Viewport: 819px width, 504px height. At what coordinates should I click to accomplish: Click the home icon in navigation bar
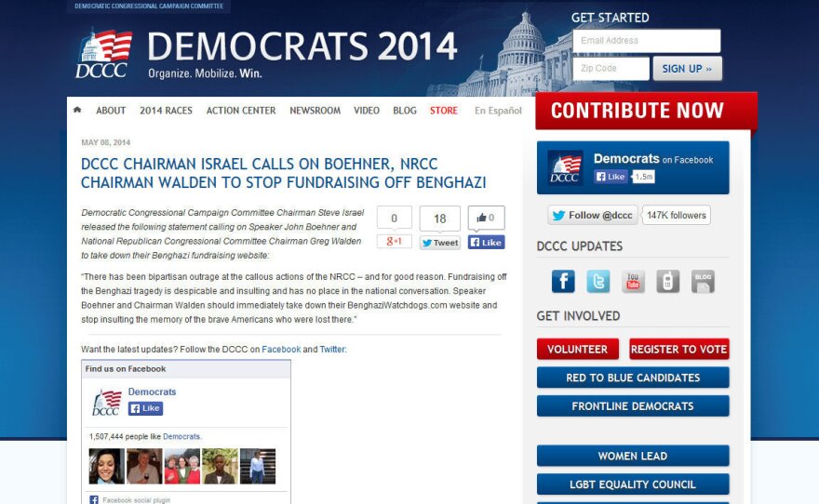click(x=77, y=110)
